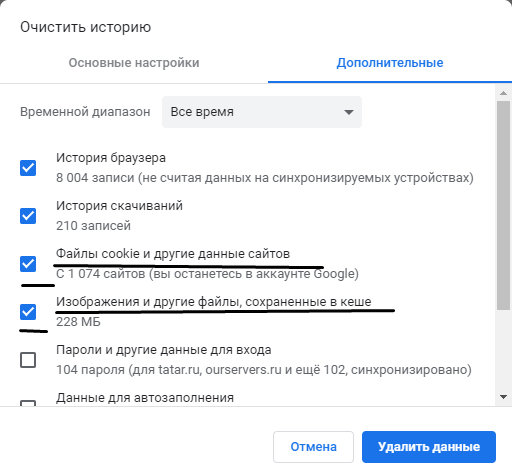Uncheck the История браузера checkbox
The image size is (512, 465).
pyautogui.click(x=28, y=168)
